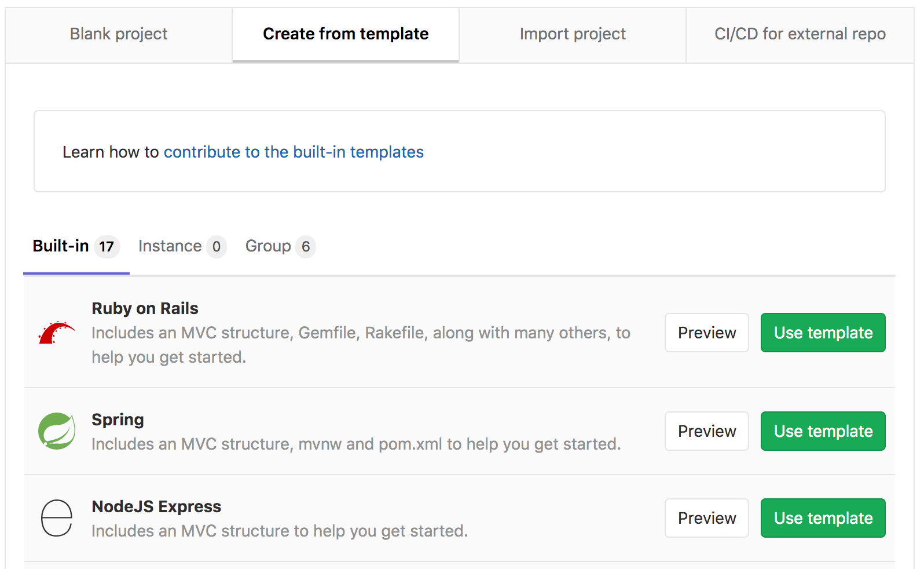Use the NodeJS Express template

tap(823, 518)
